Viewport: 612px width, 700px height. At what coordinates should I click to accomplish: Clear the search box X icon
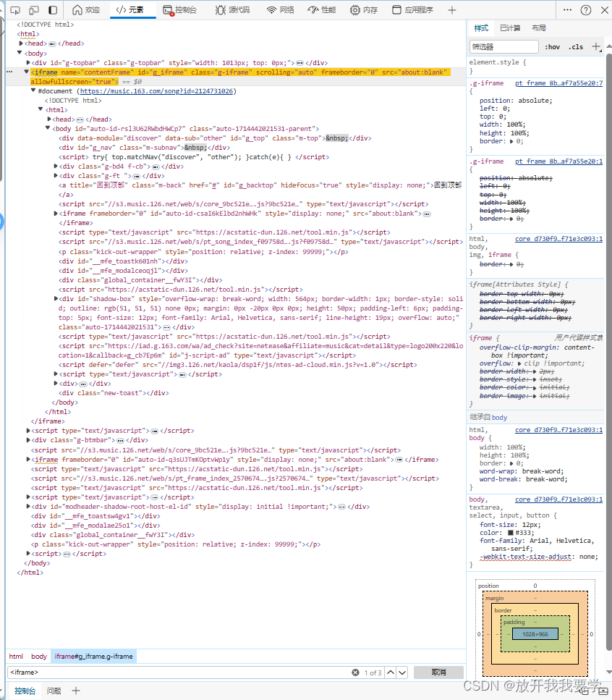[x=355, y=672]
